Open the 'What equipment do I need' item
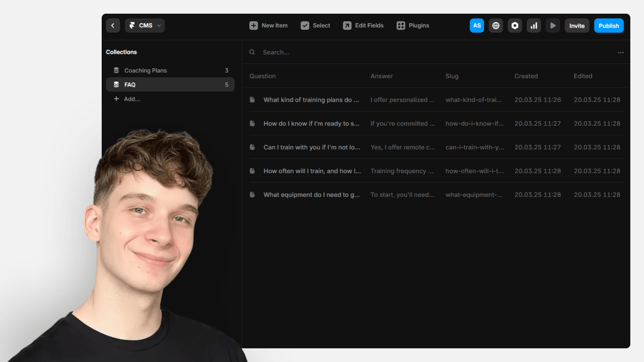This screenshot has width=644, height=362. 311,195
